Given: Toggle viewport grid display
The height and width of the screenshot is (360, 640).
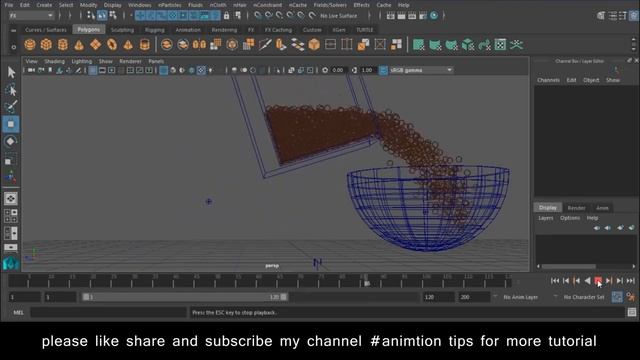Looking at the screenshot, I should click(93, 70).
